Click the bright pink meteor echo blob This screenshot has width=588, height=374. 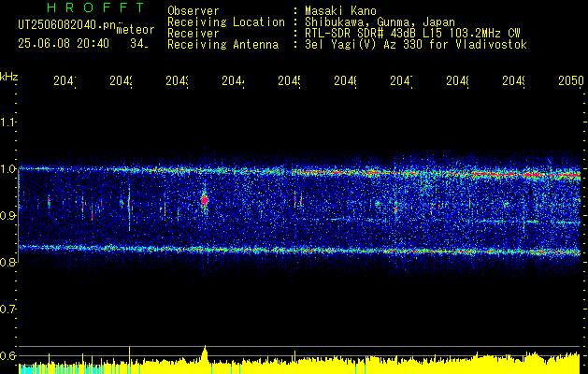coord(205,200)
